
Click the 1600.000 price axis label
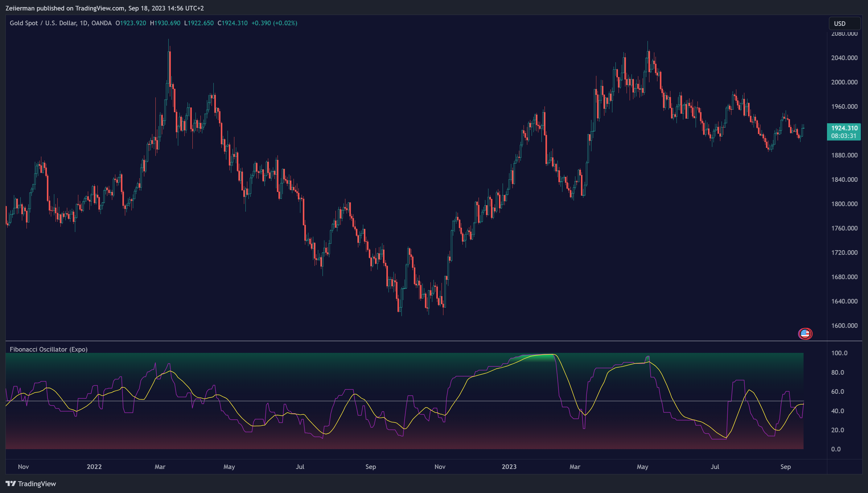[x=844, y=325]
